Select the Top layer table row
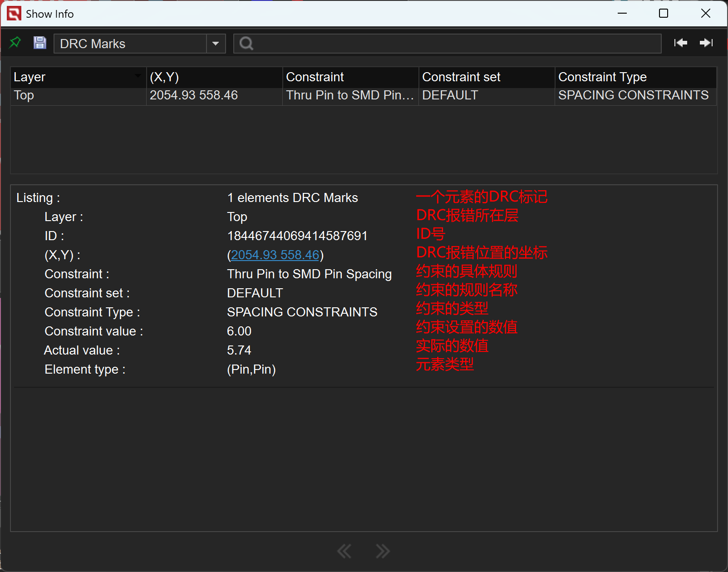The width and height of the screenshot is (728, 572). point(78,95)
